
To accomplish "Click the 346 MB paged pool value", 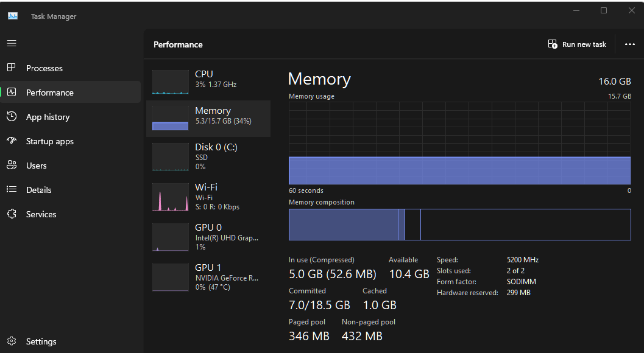I will (x=309, y=336).
